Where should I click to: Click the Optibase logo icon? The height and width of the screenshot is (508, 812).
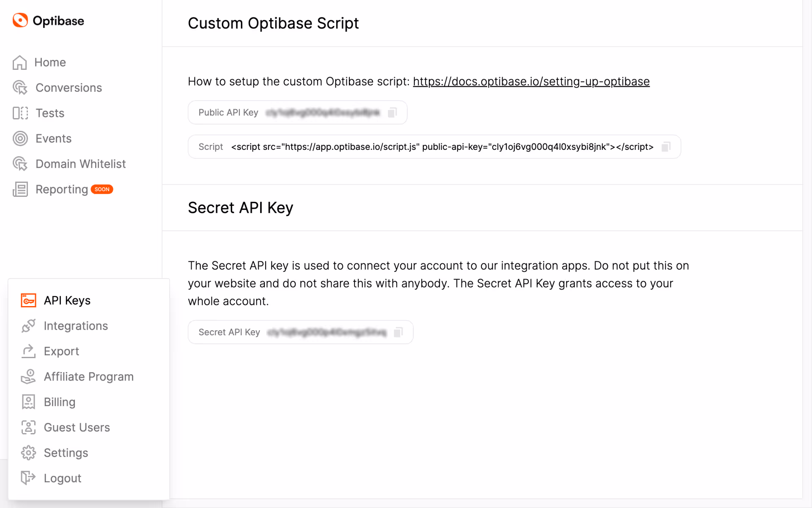[20, 20]
